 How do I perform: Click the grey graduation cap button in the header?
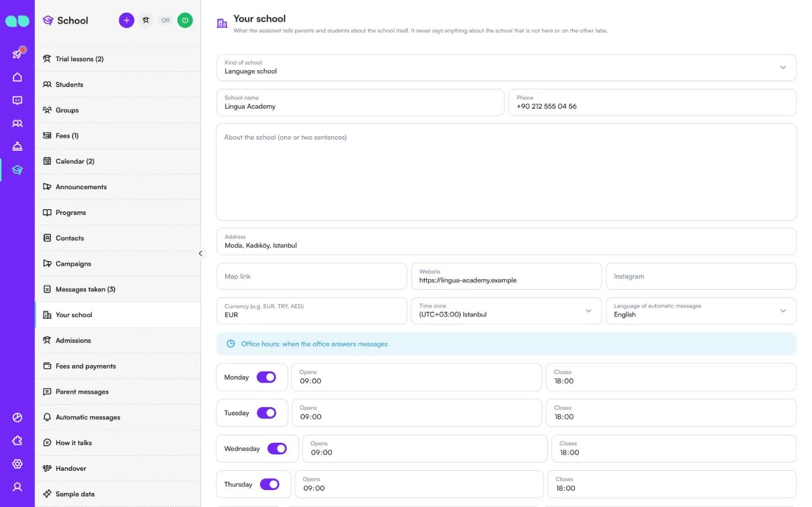pyautogui.click(x=146, y=20)
